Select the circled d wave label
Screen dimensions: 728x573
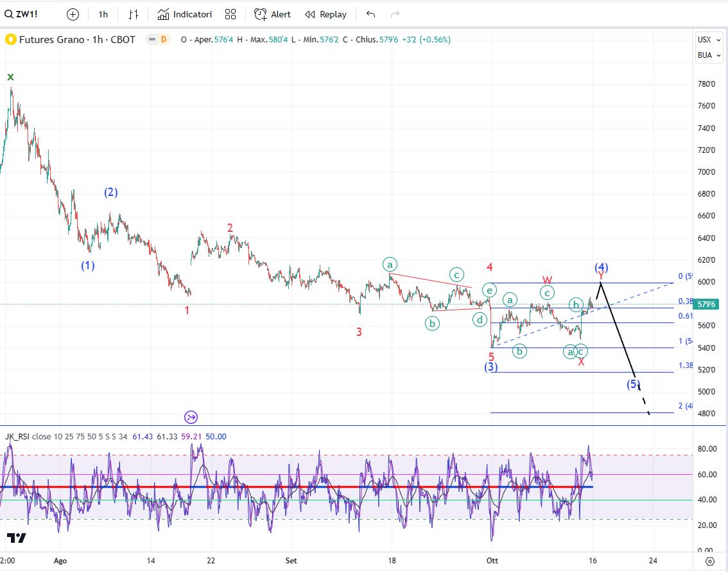480,320
